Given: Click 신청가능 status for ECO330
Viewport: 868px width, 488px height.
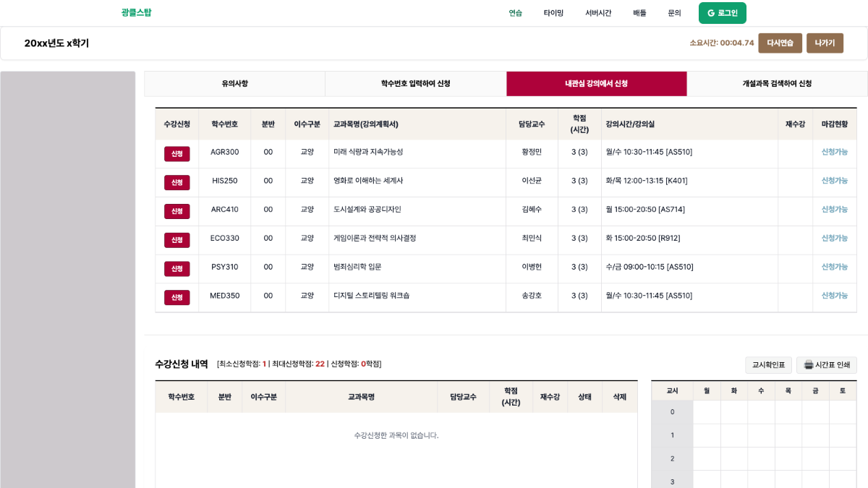Looking at the screenshot, I should [x=834, y=238].
